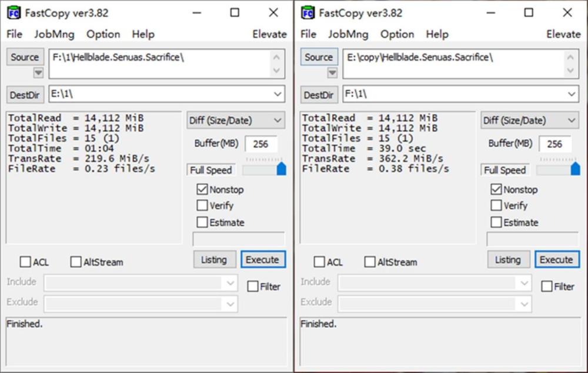Click Buffer(MB) field in left window

261,144
